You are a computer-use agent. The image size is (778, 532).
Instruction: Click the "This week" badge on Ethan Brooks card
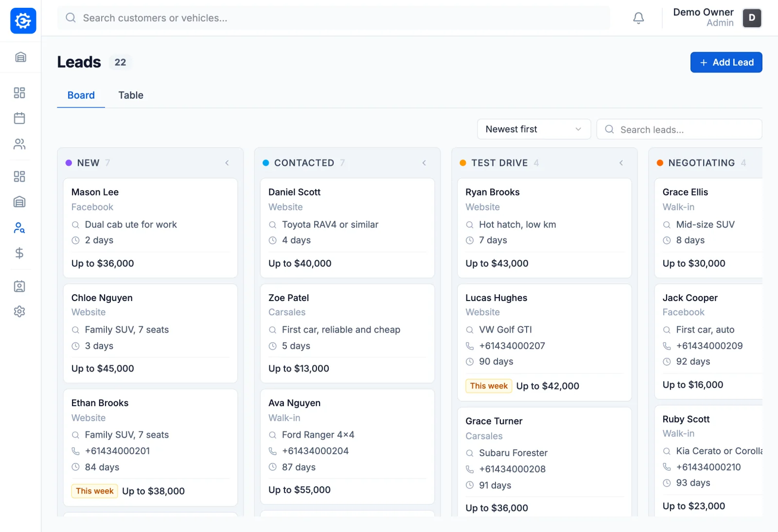click(x=95, y=491)
